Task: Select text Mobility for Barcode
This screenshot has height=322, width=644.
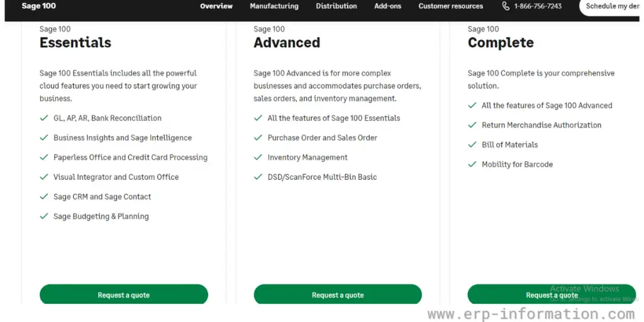Action: tap(517, 164)
